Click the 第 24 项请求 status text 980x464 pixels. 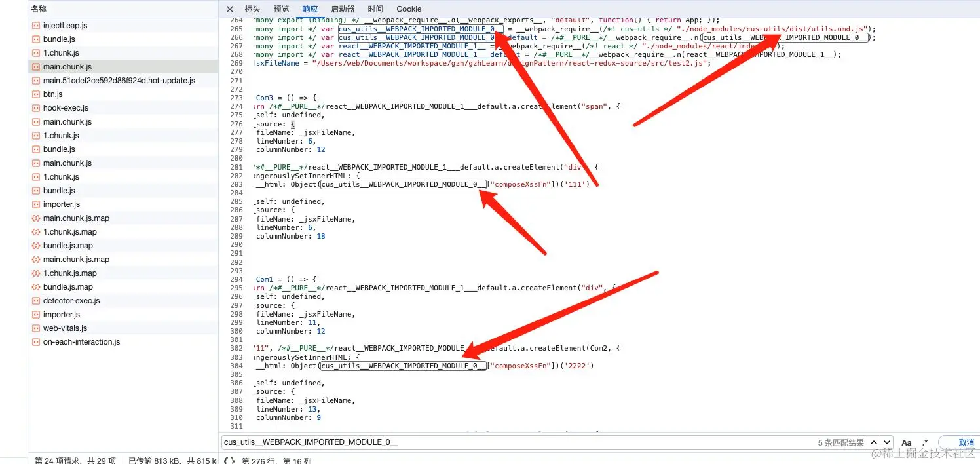(x=75, y=461)
